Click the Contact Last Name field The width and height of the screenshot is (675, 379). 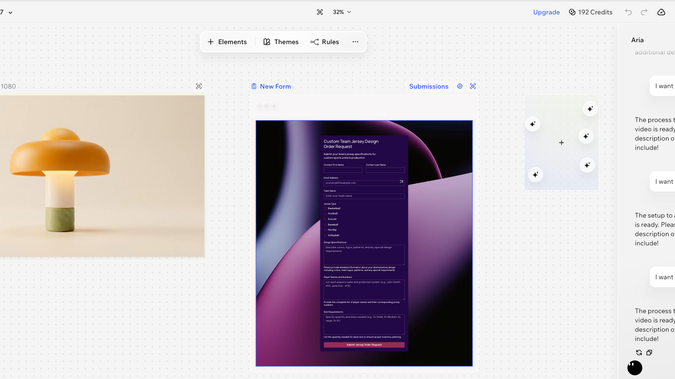pyautogui.click(x=385, y=170)
